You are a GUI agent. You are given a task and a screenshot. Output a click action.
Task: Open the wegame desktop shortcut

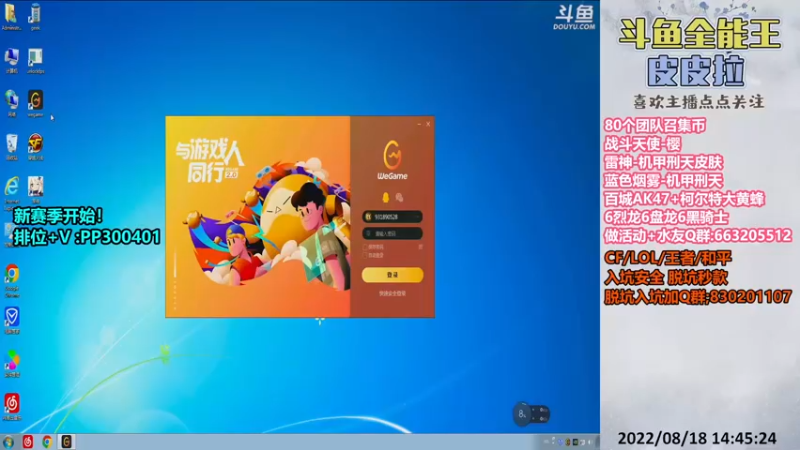[35, 104]
